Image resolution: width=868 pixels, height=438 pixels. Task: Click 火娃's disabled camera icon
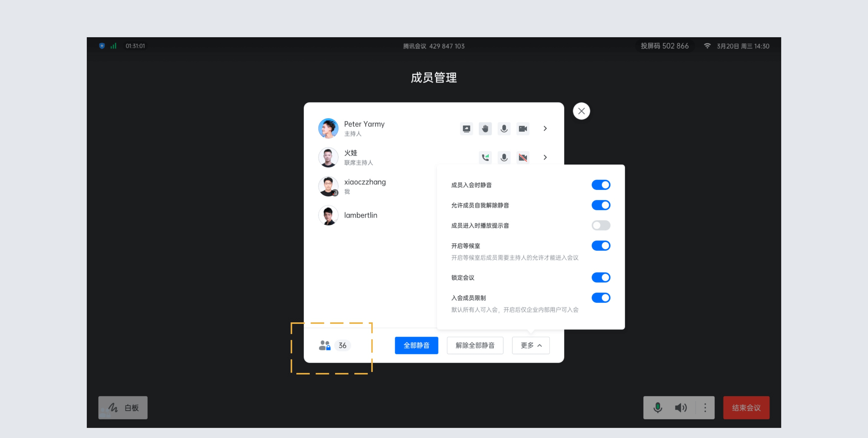[x=523, y=158]
